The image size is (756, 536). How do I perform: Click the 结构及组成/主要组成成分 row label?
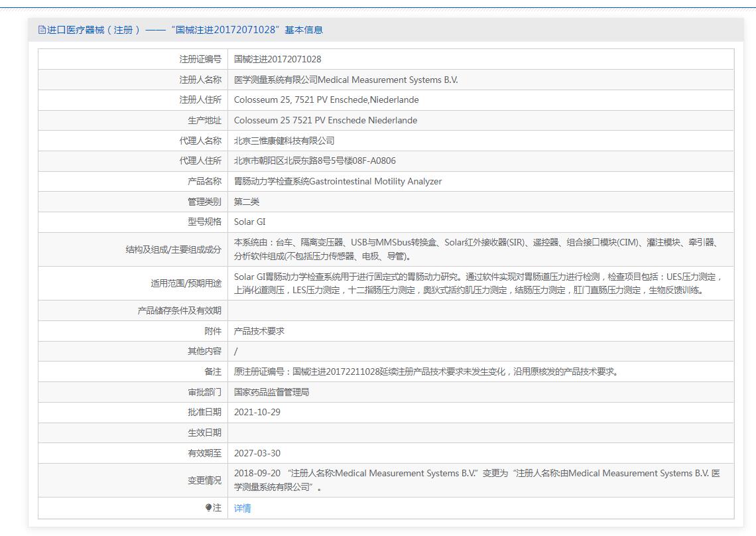point(174,249)
